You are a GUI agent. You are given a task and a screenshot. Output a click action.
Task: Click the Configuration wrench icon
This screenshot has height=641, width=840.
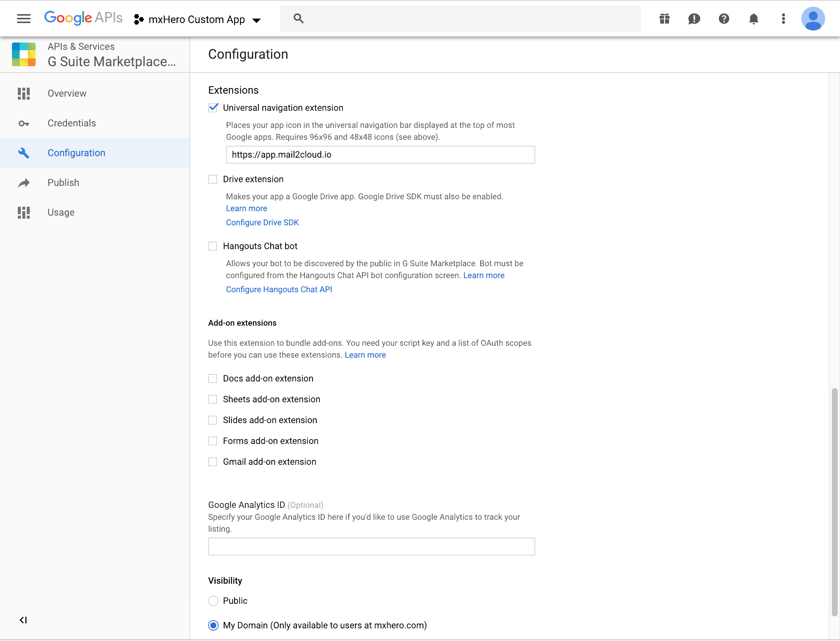pos(24,153)
